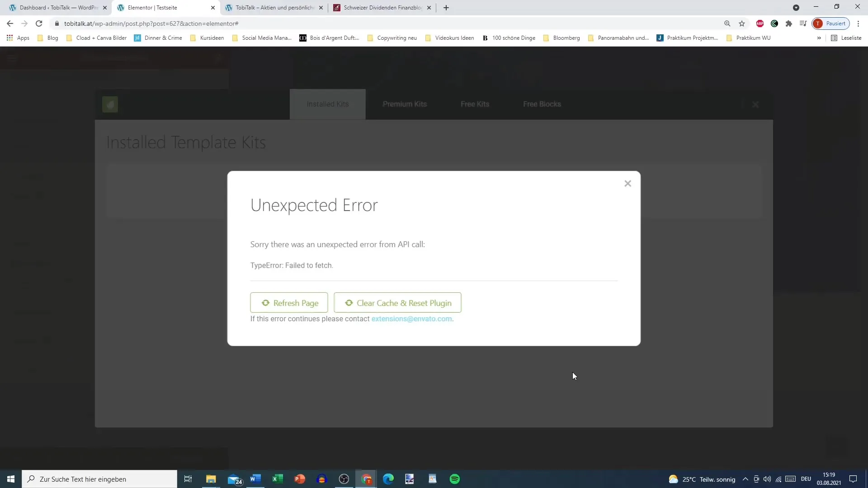Click the taskbar search box
Viewport: 868px width, 488px height.
coord(99,479)
